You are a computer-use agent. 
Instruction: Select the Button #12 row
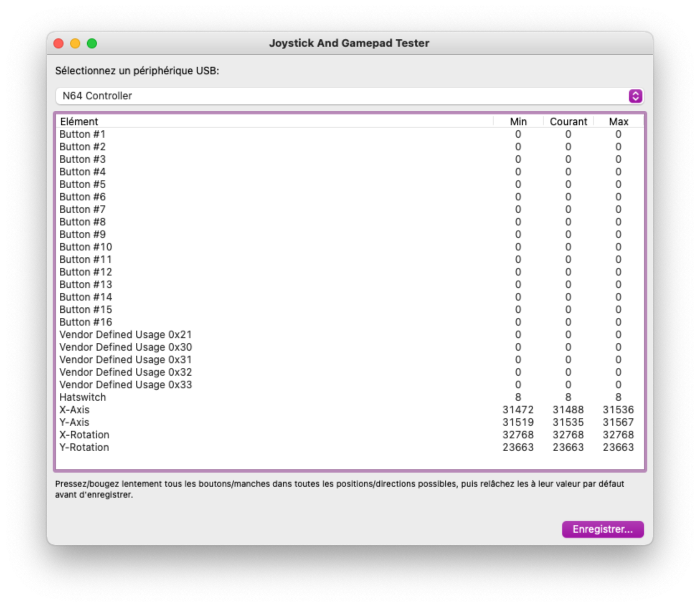350,272
